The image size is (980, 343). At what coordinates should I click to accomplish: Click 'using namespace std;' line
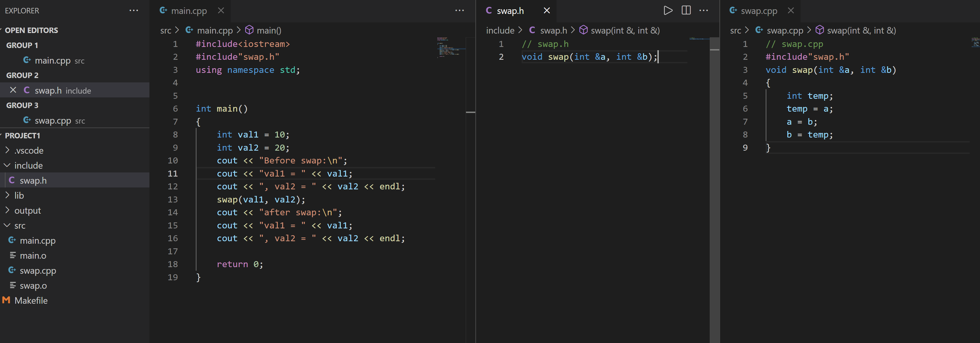tap(248, 70)
